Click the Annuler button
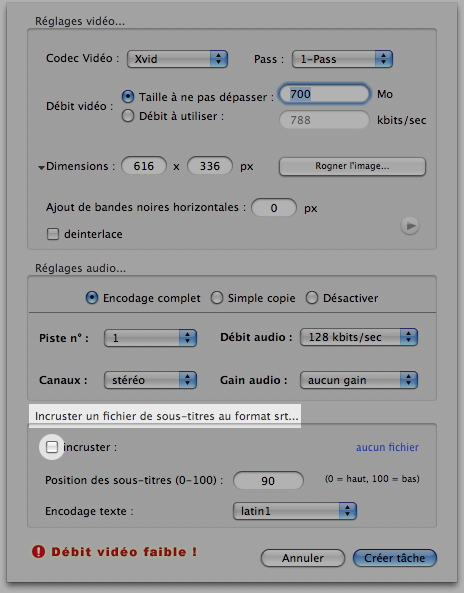The width and height of the screenshot is (464, 593). click(303, 558)
